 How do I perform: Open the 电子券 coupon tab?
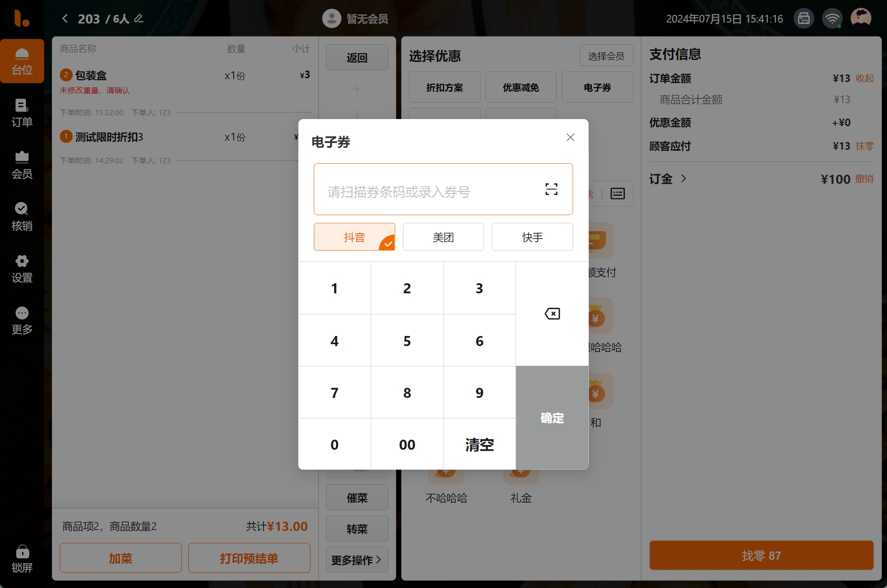(598, 87)
